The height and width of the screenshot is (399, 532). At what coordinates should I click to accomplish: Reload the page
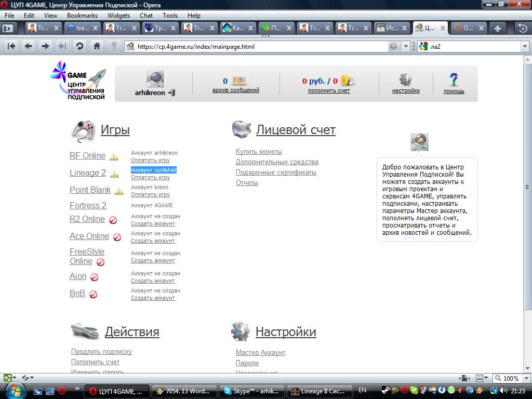pos(79,46)
